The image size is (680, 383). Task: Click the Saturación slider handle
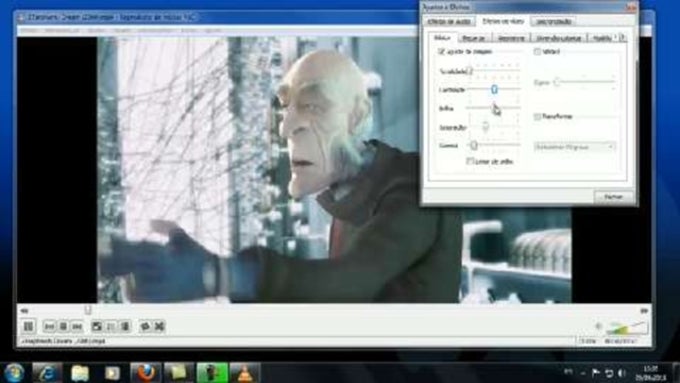[x=486, y=127]
